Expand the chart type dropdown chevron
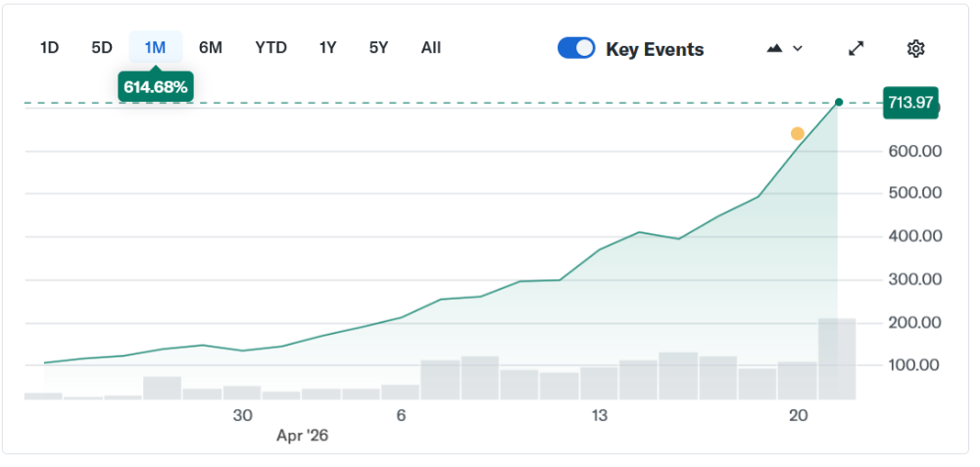The image size is (980, 467). pyautogui.click(x=798, y=48)
